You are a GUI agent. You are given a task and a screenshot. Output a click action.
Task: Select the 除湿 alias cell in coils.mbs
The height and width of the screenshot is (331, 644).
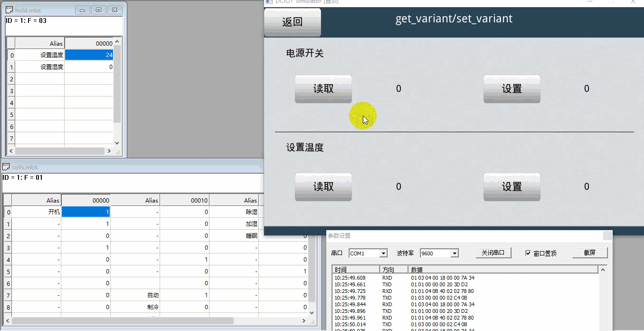pyautogui.click(x=234, y=212)
